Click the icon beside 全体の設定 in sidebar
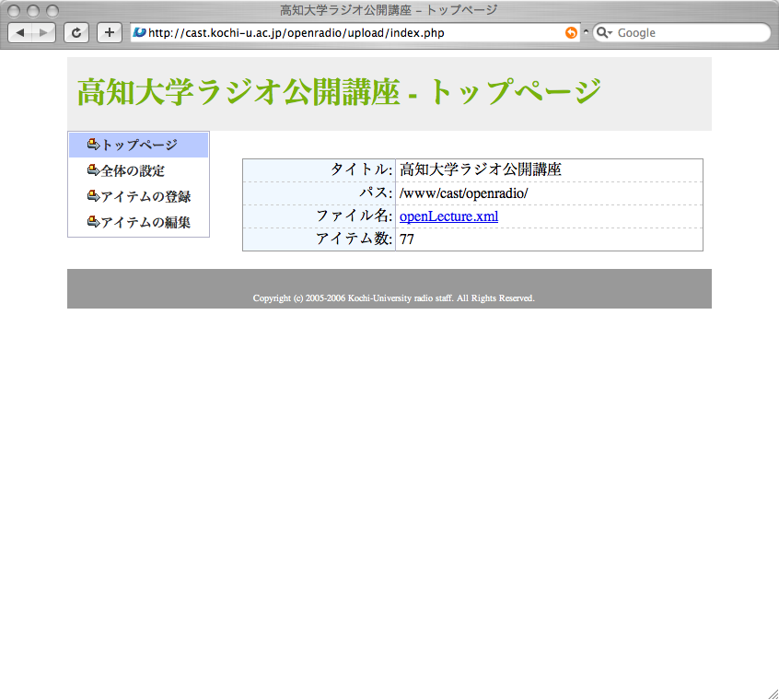Image resolution: width=779 pixels, height=700 pixels. tap(93, 170)
